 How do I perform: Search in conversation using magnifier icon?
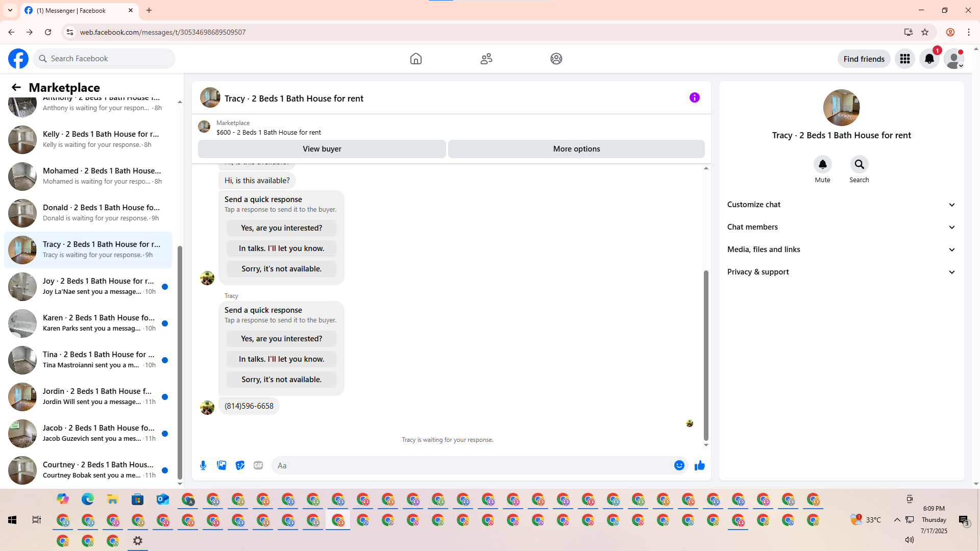coord(859,164)
